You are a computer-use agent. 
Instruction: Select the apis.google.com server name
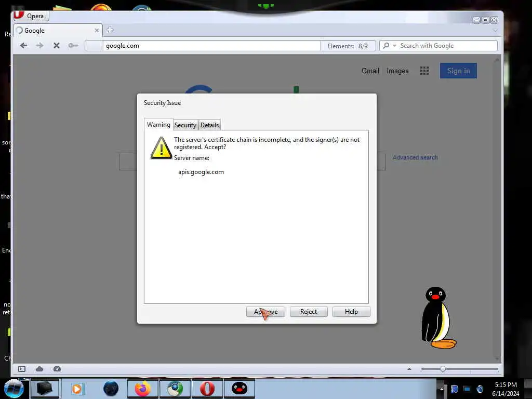pos(201,172)
